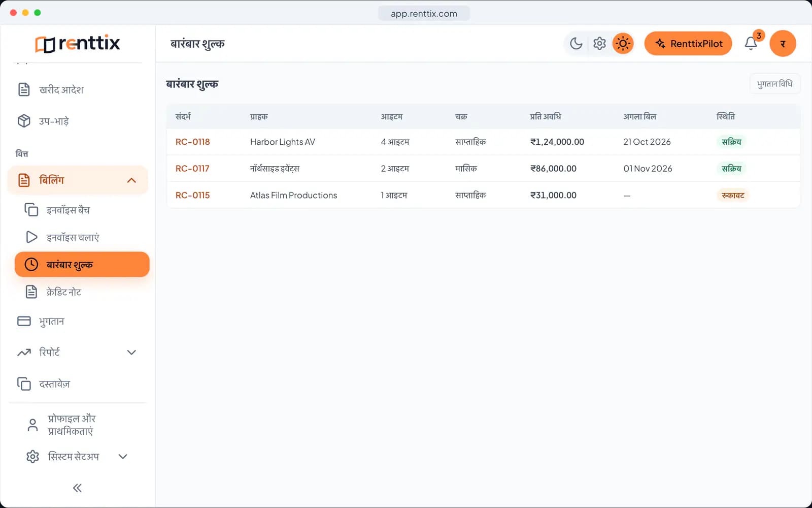Select light mode sun option
Image resolution: width=812 pixels, height=508 pixels.
click(623, 44)
